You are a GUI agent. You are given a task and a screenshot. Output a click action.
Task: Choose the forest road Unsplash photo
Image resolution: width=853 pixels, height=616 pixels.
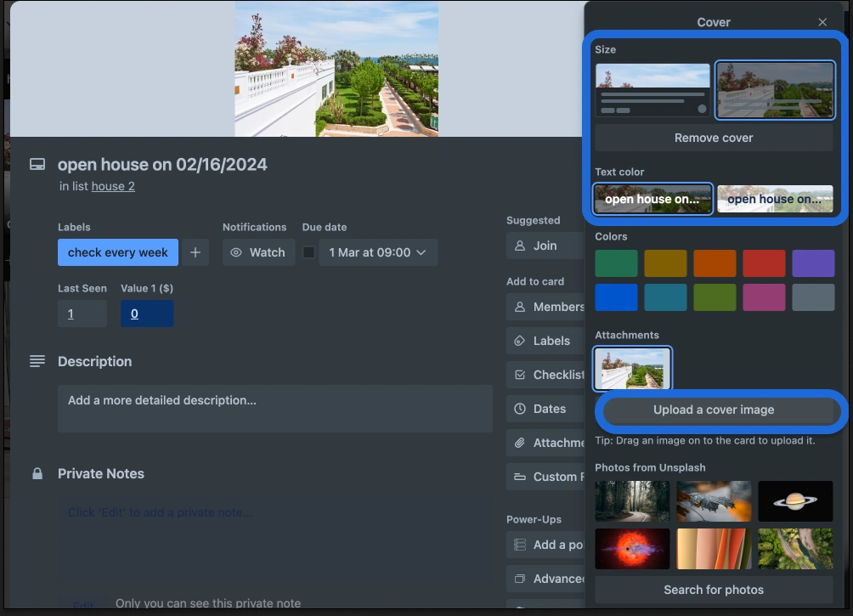click(x=632, y=501)
